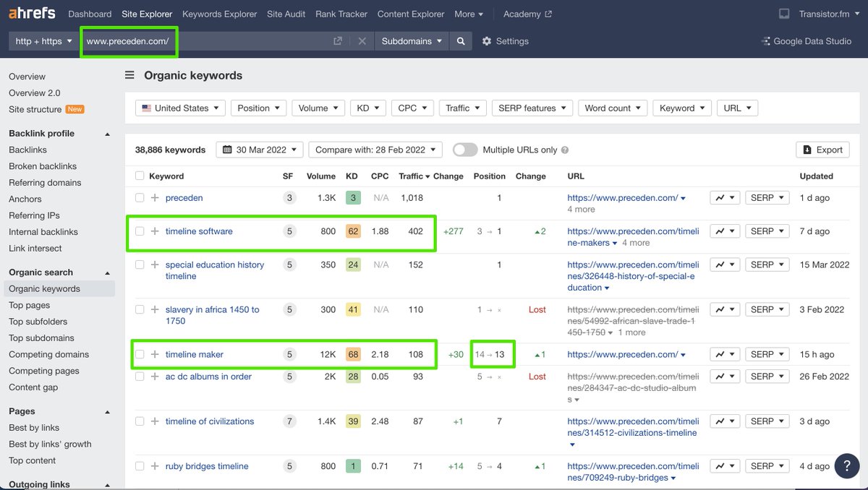The width and height of the screenshot is (868, 490).
Task: Open URL in new tab icon
Action: [338, 41]
